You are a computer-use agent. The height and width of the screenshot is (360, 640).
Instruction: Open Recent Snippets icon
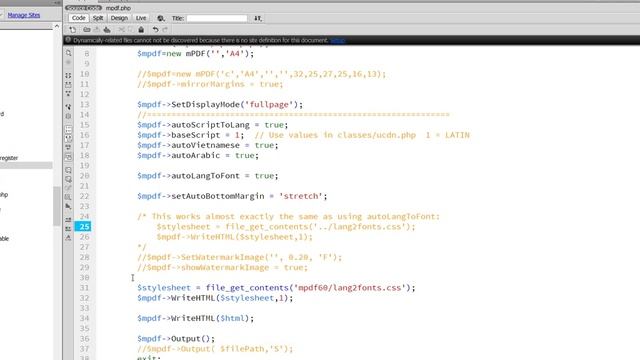(x=69, y=197)
